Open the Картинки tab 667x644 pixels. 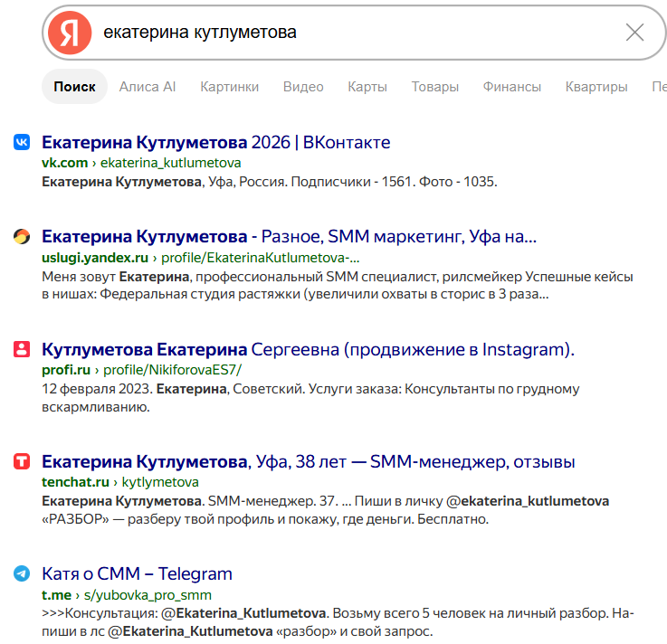tap(229, 87)
